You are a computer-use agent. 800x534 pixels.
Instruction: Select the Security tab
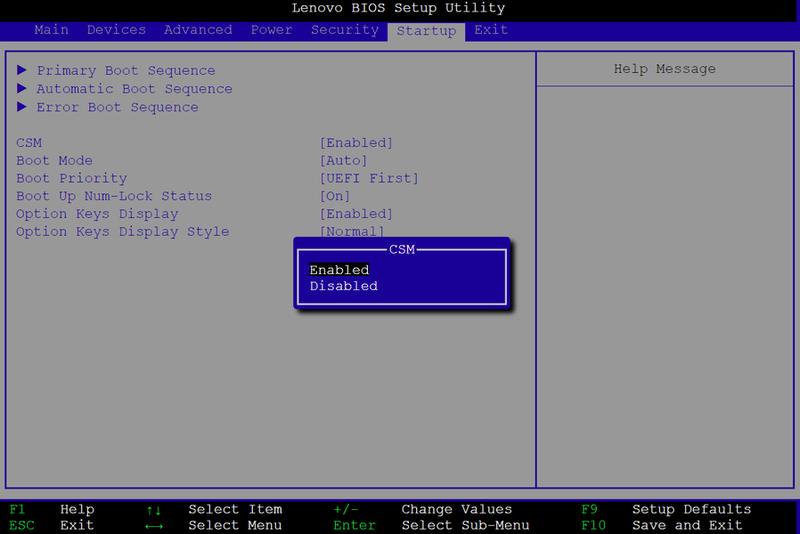click(345, 30)
